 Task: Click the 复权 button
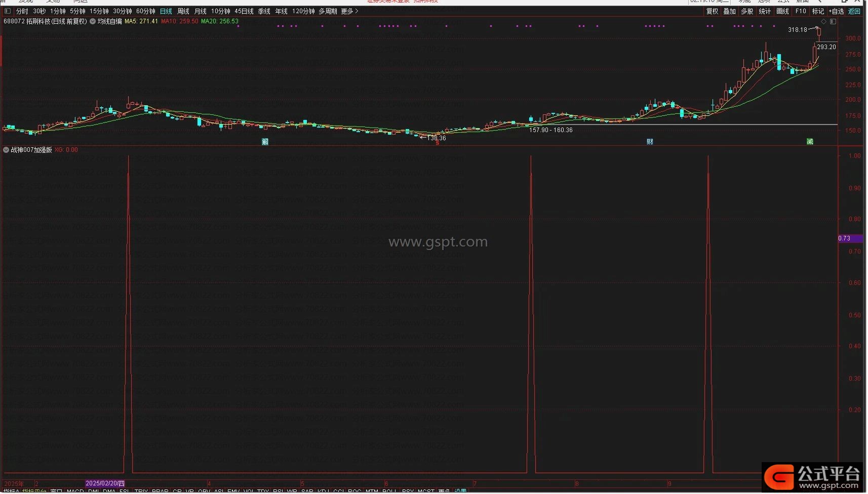click(712, 11)
